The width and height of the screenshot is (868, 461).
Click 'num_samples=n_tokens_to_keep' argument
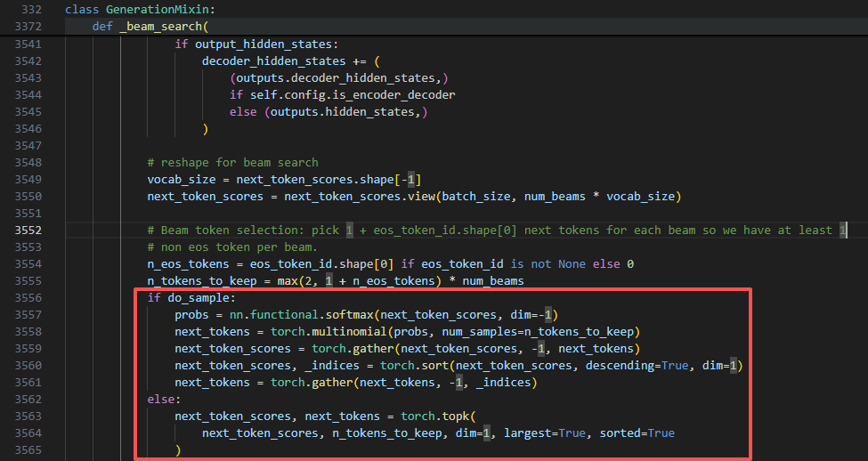click(x=538, y=331)
